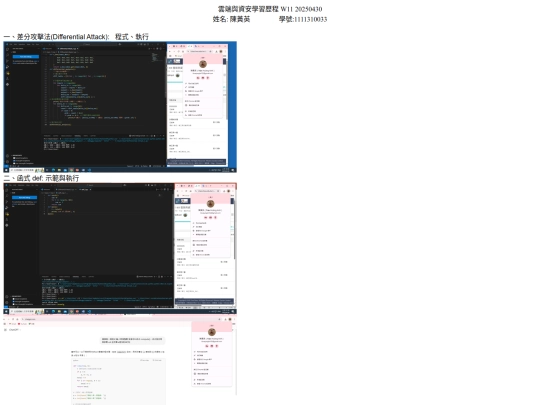This screenshot has height=405, width=540.
Task: Click the Python code block in ChatGPT screenshot
Action: pyautogui.click(x=118, y=382)
